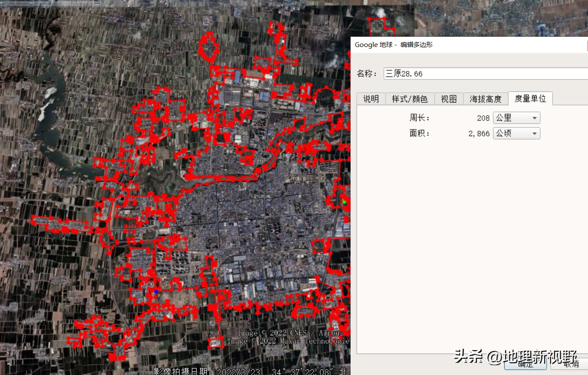This screenshot has width=588, height=375.
Task: Select the 视图 tab
Action: [448, 99]
